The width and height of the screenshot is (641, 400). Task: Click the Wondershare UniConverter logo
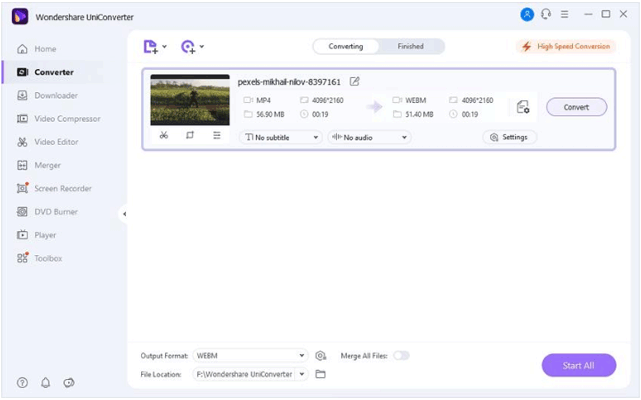[x=20, y=17]
